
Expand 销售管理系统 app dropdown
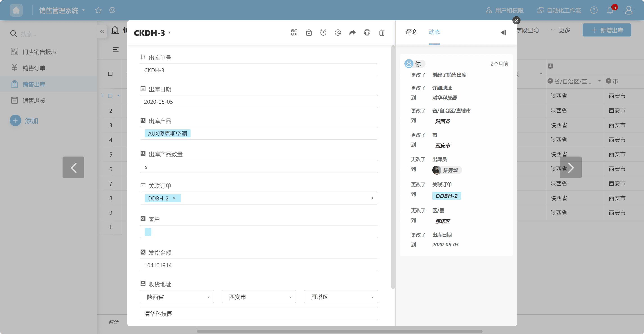point(83,10)
